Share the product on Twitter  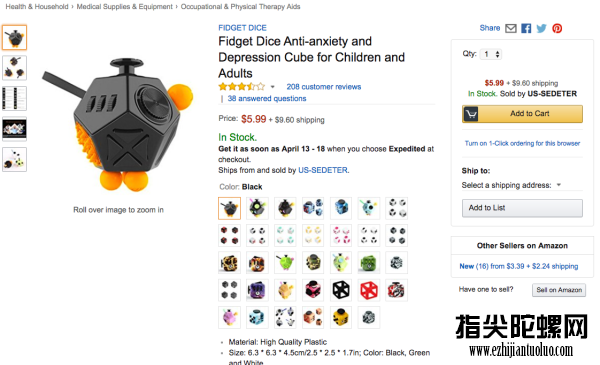541,28
